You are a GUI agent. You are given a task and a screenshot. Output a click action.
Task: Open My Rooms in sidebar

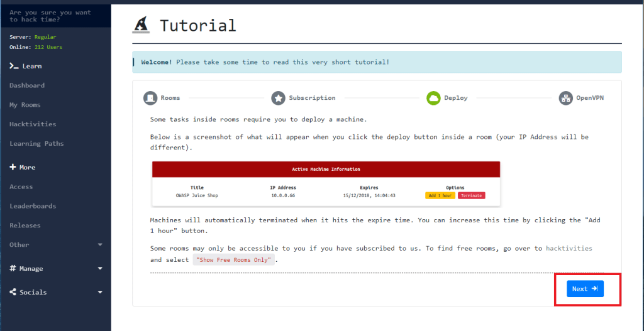[x=25, y=105]
